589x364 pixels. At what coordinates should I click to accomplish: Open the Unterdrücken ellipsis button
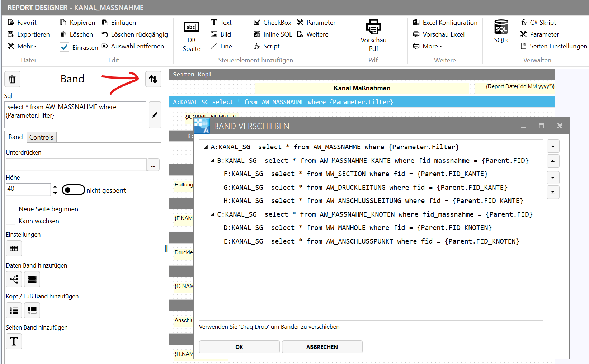tap(153, 165)
